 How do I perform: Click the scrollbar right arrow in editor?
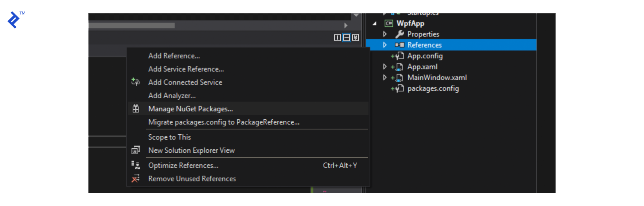(346, 26)
